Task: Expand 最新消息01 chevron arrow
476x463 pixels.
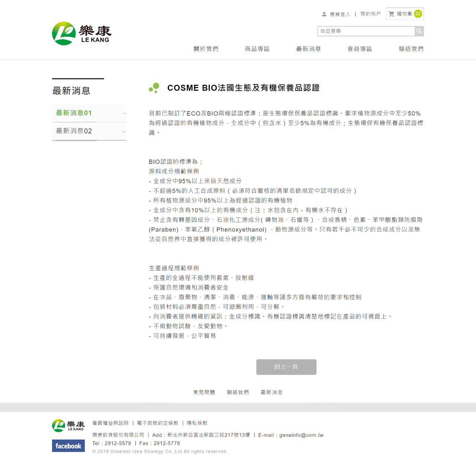Action: (124, 113)
